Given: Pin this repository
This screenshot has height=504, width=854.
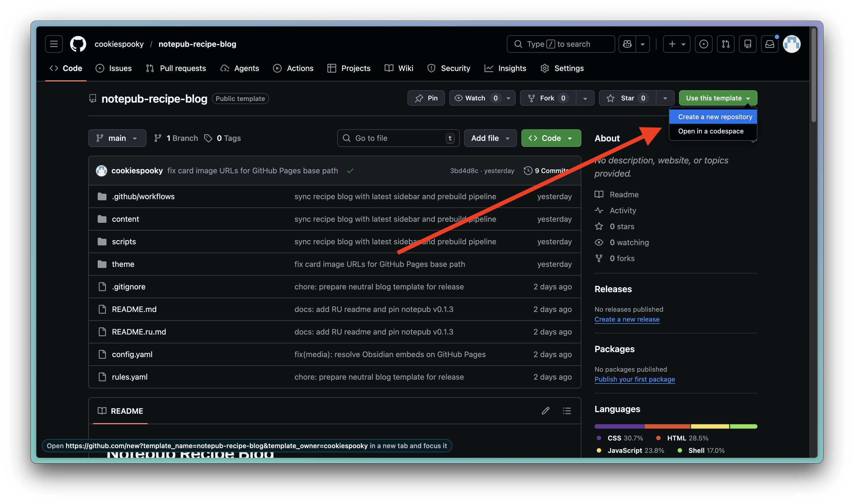Looking at the screenshot, I should click(426, 98).
